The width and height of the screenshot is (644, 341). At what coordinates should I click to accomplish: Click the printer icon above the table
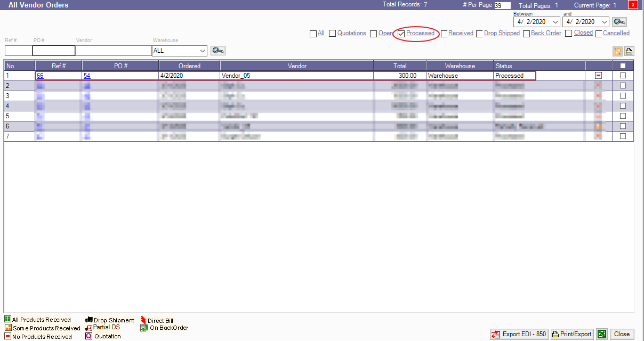(629, 51)
